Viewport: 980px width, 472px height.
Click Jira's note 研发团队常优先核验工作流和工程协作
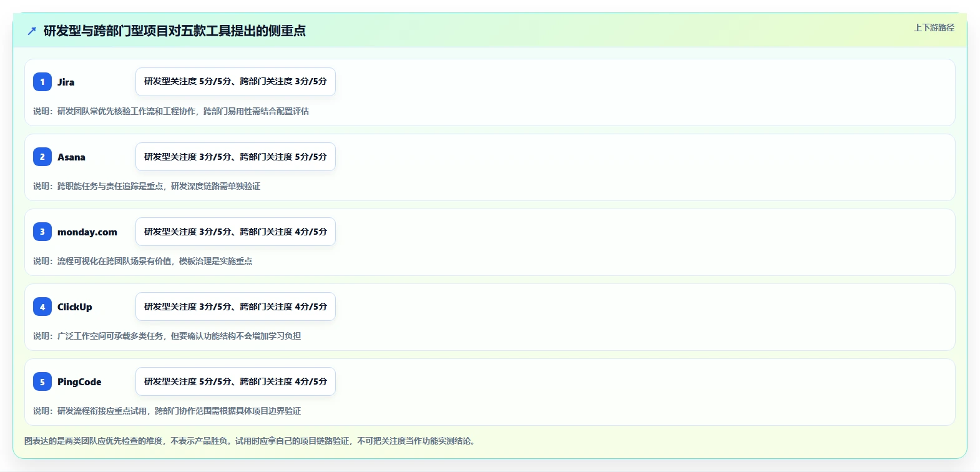point(171,111)
